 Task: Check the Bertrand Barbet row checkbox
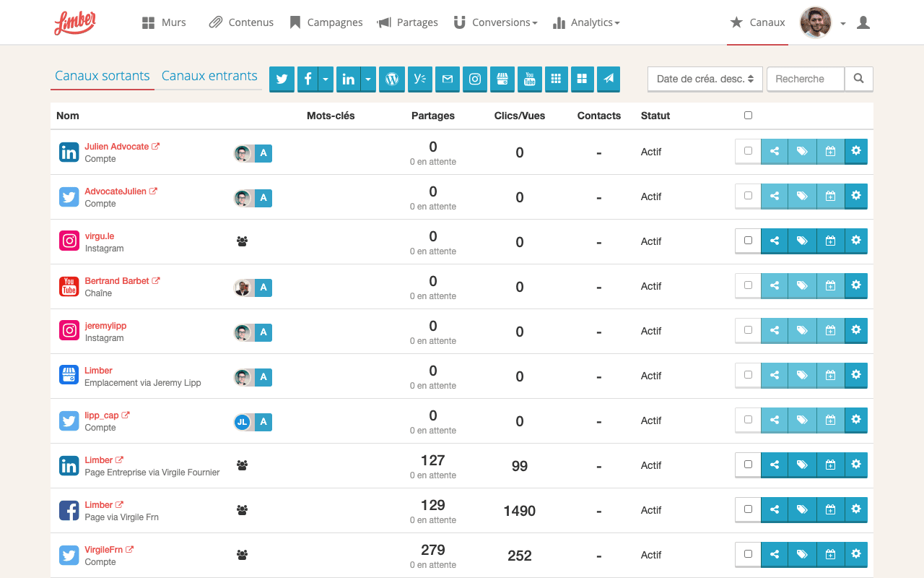click(748, 285)
